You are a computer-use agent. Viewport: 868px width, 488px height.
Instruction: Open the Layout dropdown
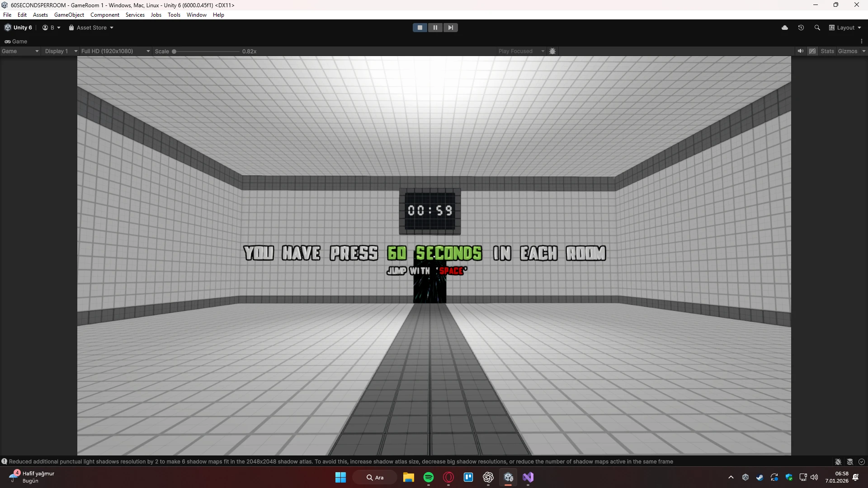(845, 28)
